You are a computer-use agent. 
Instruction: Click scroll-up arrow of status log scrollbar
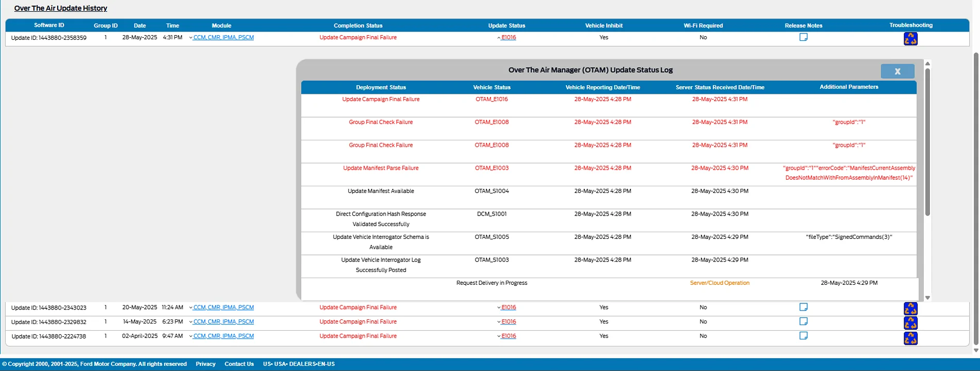point(927,63)
